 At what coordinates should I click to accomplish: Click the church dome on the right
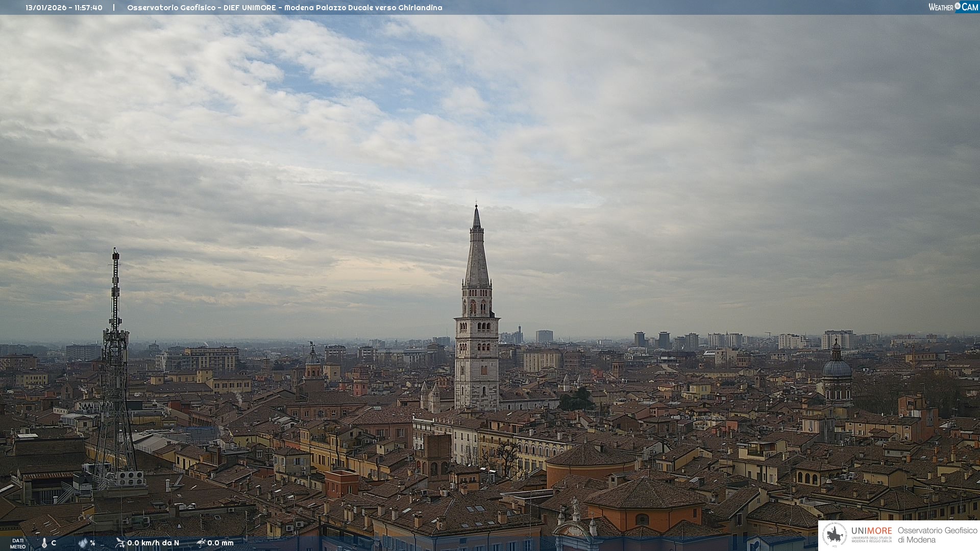click(837, 367)
